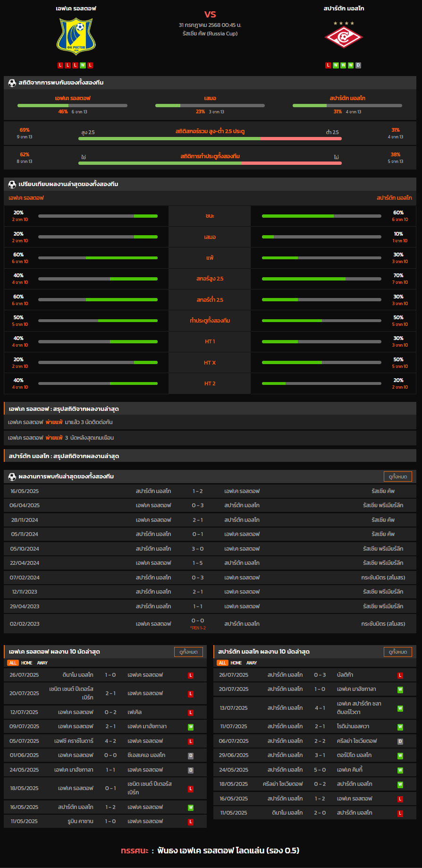Click ดูทั้งหมด in the Spartak last 10 panel
This screenshot has width=422, height=868.
398,652
